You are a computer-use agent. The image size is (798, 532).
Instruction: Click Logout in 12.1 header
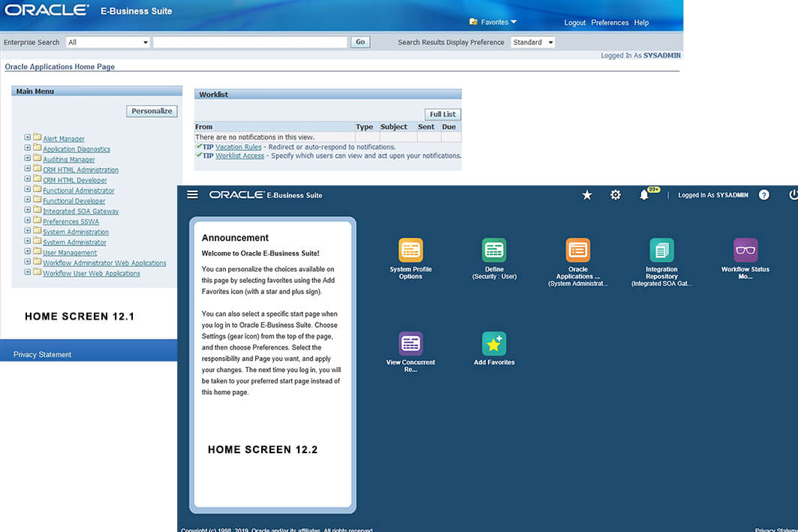click(574, 23)
